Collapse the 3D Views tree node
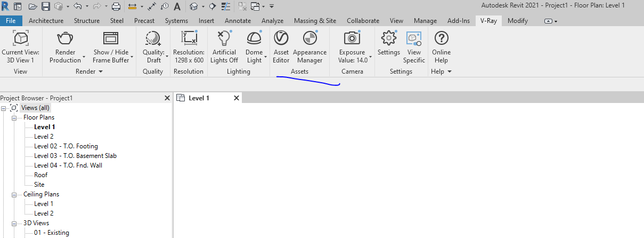This screenshot has height=238, width=644. click(14, 223)
